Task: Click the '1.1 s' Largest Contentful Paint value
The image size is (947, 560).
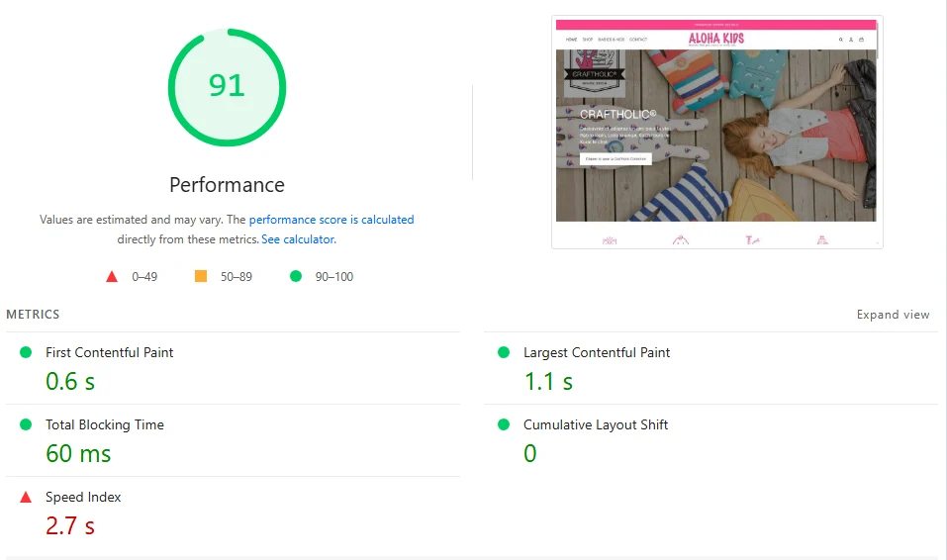Action: (548, 381)
